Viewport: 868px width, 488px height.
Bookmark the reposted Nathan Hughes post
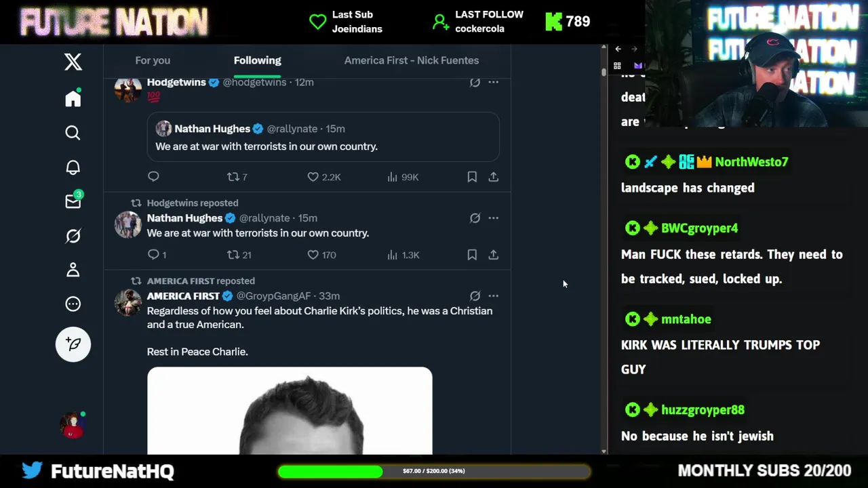(x=472, y=255)
